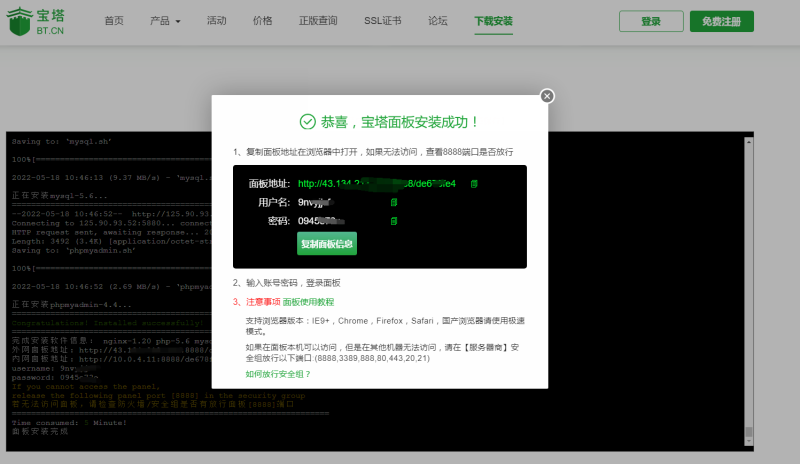Viewport: 800px width, 464px height.
Task: Click the 输入账号密码，登录面板 step text
Action: 293,283
